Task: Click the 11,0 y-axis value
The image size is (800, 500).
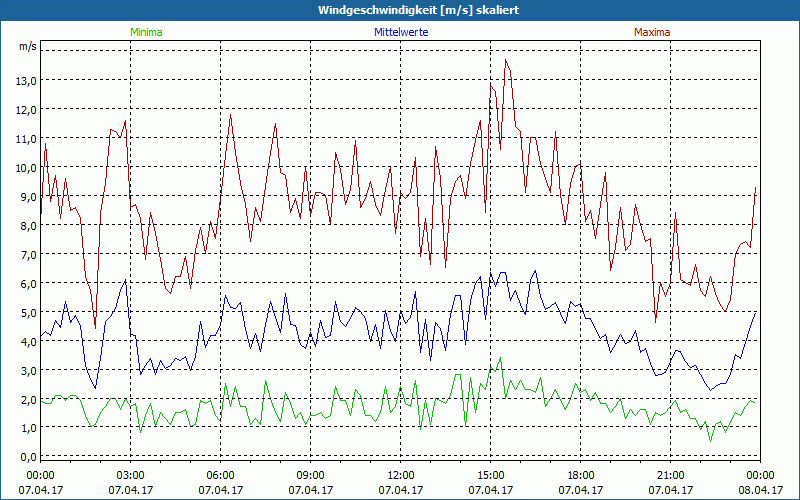Action: (x=28, y=139)
